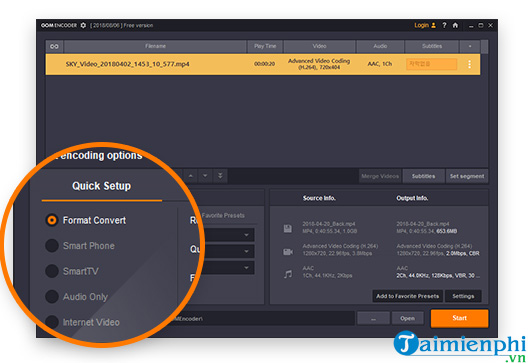Select the SmartTV radio button
This screenshot has width=528, height=363.
pyautogui.click(x=52, y=271)
